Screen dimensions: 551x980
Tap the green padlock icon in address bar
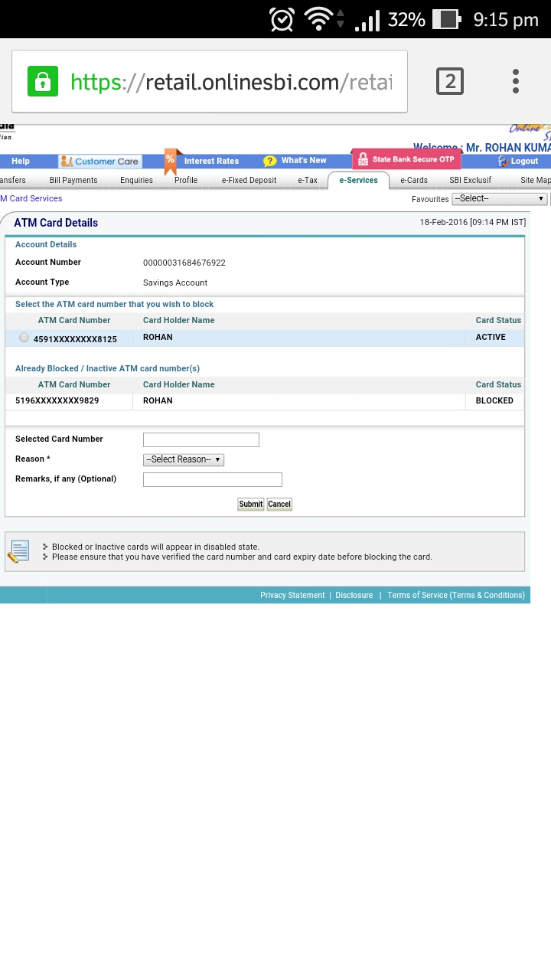pos(43,81)
